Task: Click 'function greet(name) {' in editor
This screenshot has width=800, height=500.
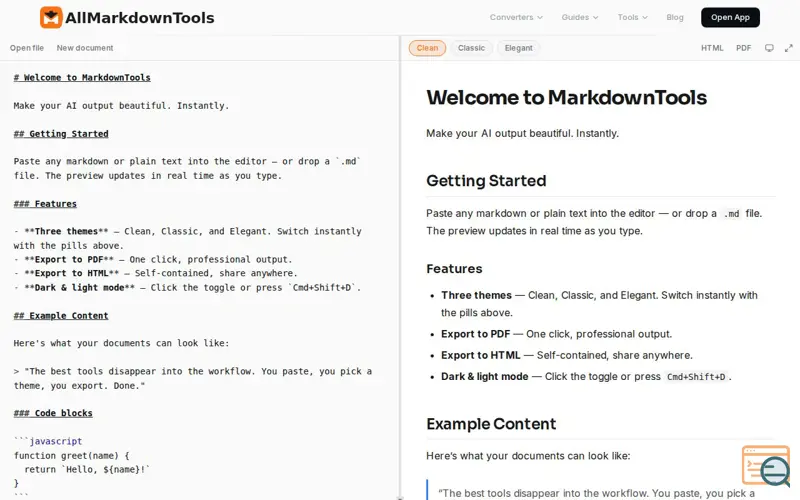Action: tap(71, 455)
